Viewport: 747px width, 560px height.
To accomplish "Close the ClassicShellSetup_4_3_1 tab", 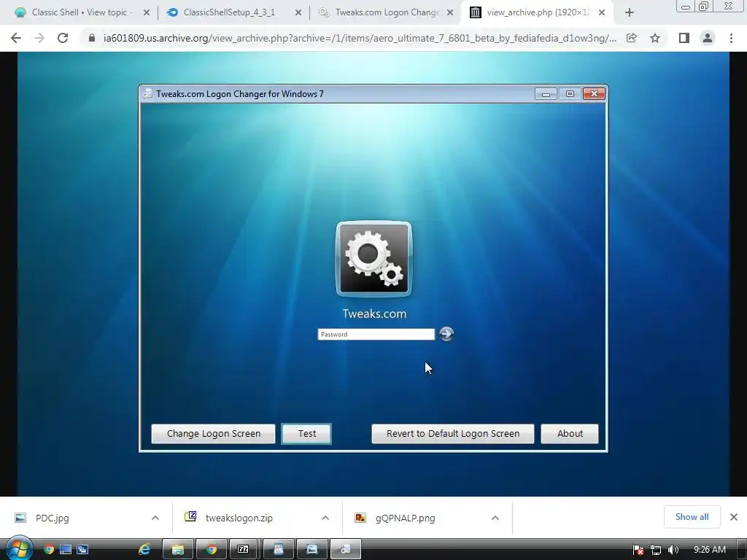I will (x=298, y=13).
